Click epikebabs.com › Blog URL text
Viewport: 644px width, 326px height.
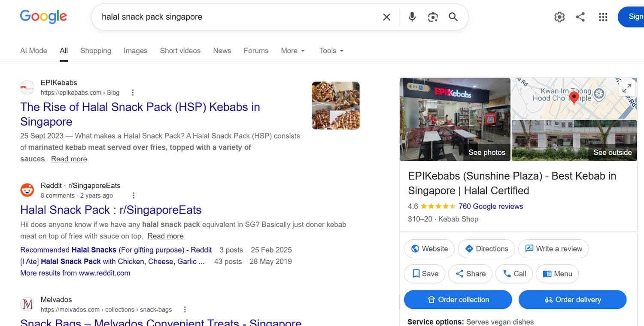(80, 93)
